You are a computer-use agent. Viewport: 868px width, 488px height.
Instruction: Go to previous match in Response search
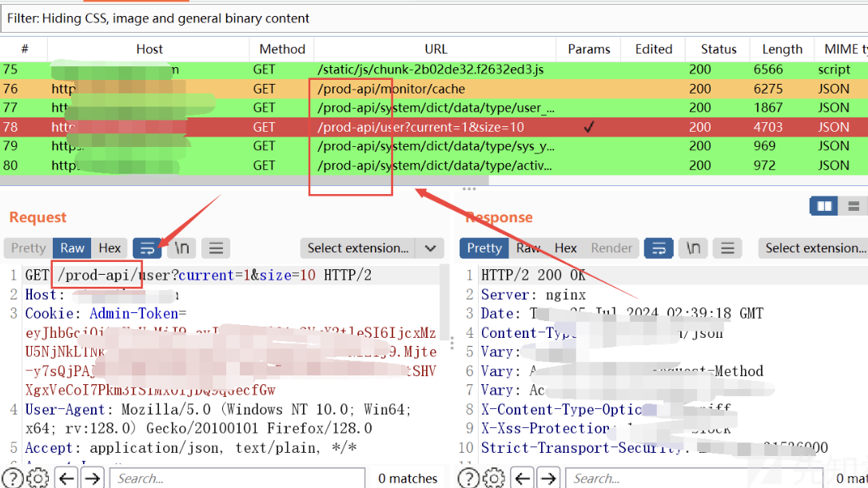click(x=524, y=478)
